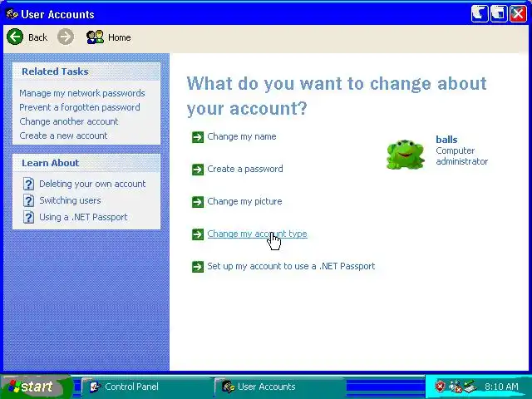The image size is (532, 399).
Task: Click the network connection tray icon
Action: [x=456, y=387]
